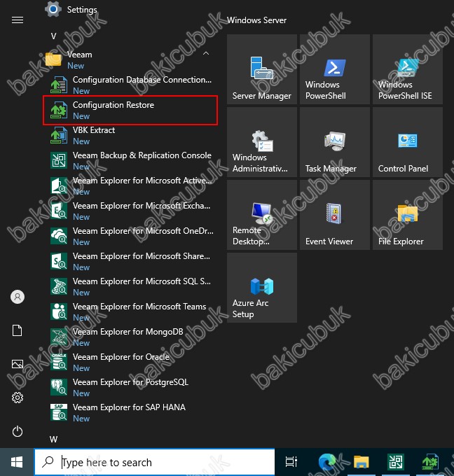Screen dimensions: 454x476
Task: Open Veeam Explorer for Microsoft SQL Server icon
Action: 59,286
